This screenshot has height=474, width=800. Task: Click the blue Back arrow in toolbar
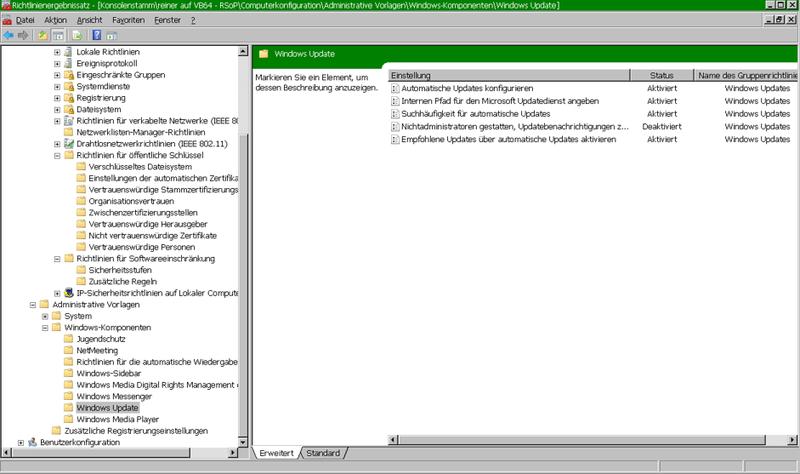point(9,35)
